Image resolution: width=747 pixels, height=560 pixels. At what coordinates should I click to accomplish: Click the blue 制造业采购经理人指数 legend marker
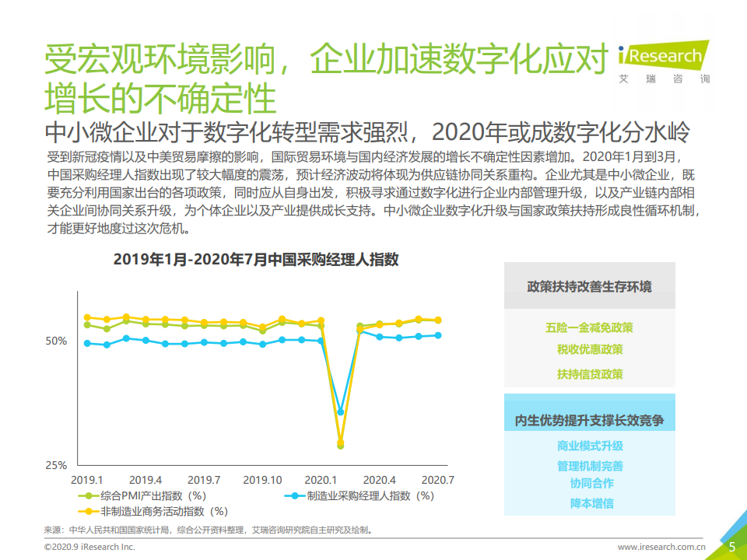click(294, 496)
